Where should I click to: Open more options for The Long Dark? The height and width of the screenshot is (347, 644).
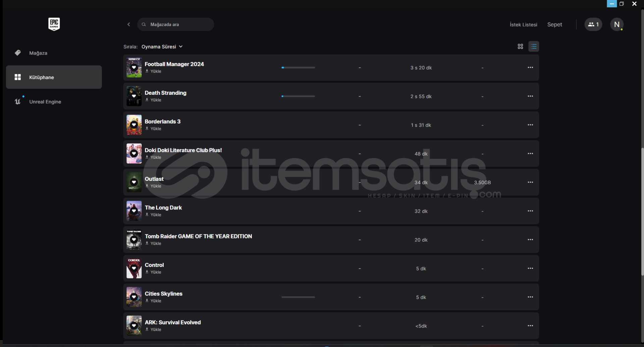click(530, 211)
